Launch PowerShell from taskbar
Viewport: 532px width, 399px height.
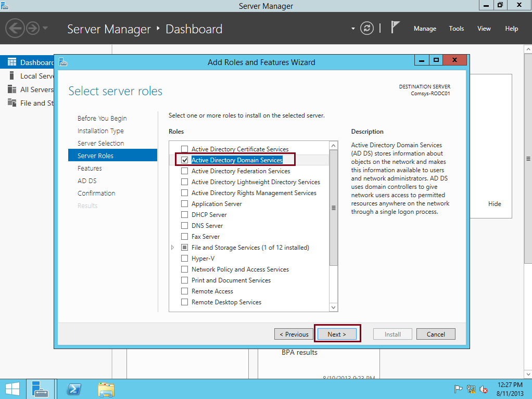click(x=74, y=389)
